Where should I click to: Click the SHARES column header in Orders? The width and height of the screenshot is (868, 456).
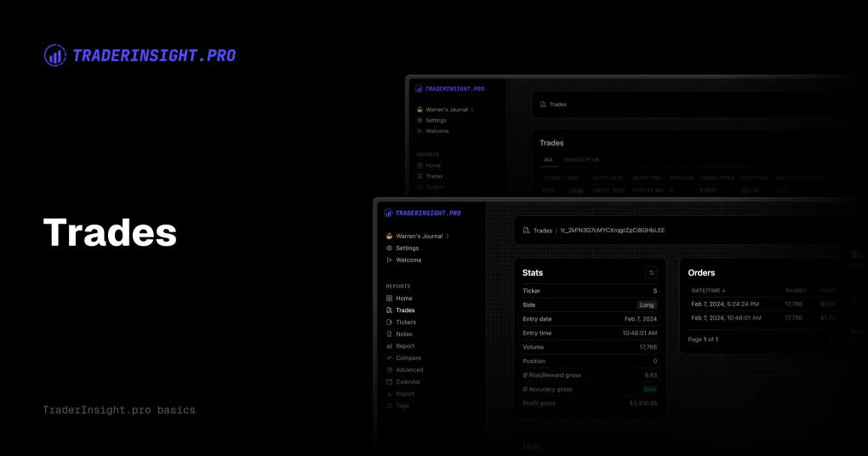tap(796, 291)
